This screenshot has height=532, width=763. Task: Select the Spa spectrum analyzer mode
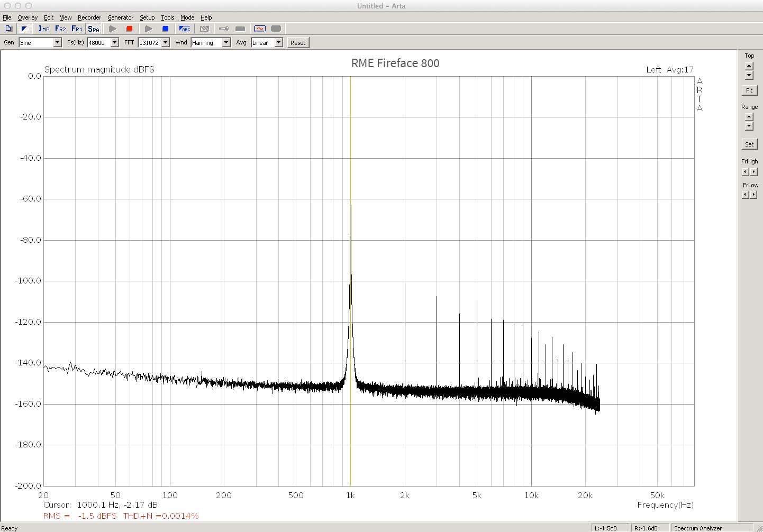(93, 29)
